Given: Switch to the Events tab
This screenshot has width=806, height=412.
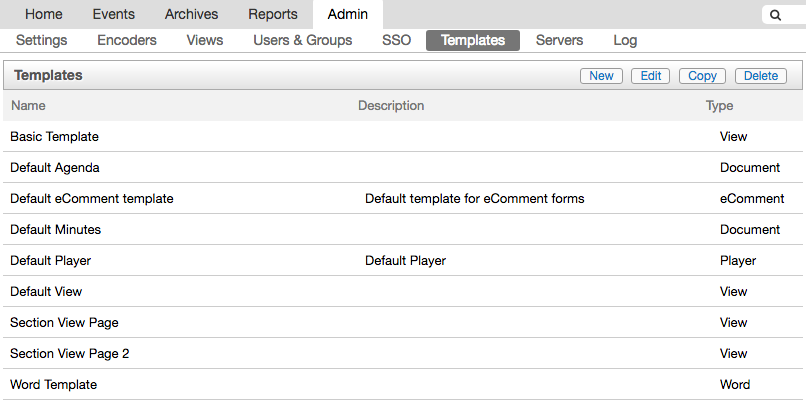Looking at the screenshot, I should coord(113,14).
